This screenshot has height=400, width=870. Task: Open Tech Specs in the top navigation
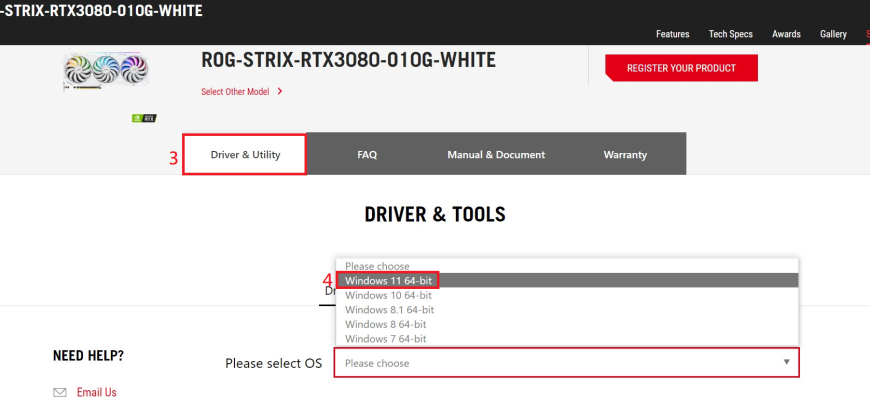pos(730,34)
